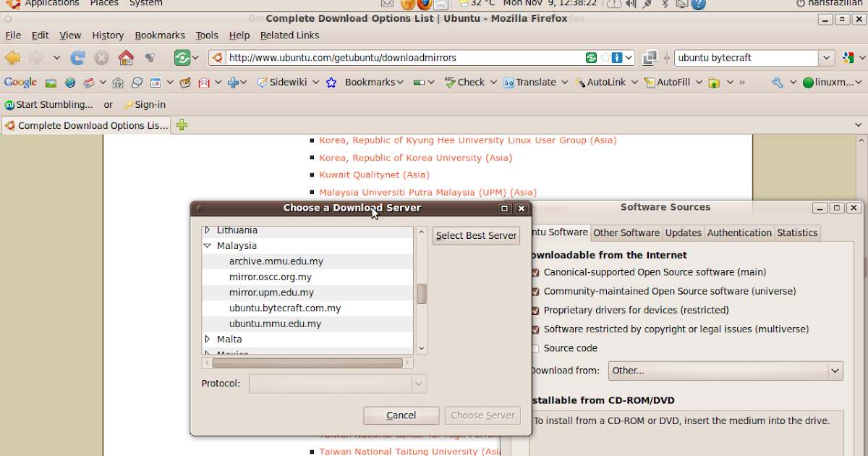Screen dimensions: 868x456
Task: Click the Gmail envelope icon on Google toolbar
Action: click(205, 83)
